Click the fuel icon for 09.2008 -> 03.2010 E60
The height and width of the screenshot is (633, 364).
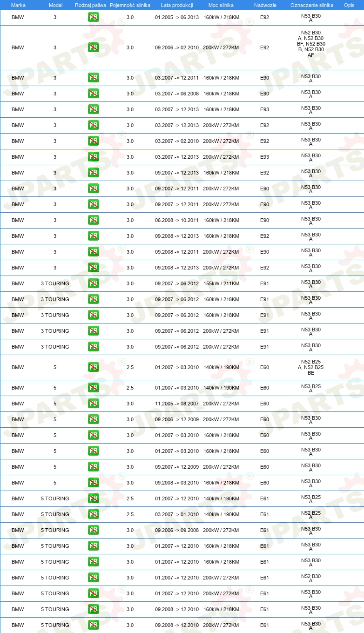click(x=93, y=483)
